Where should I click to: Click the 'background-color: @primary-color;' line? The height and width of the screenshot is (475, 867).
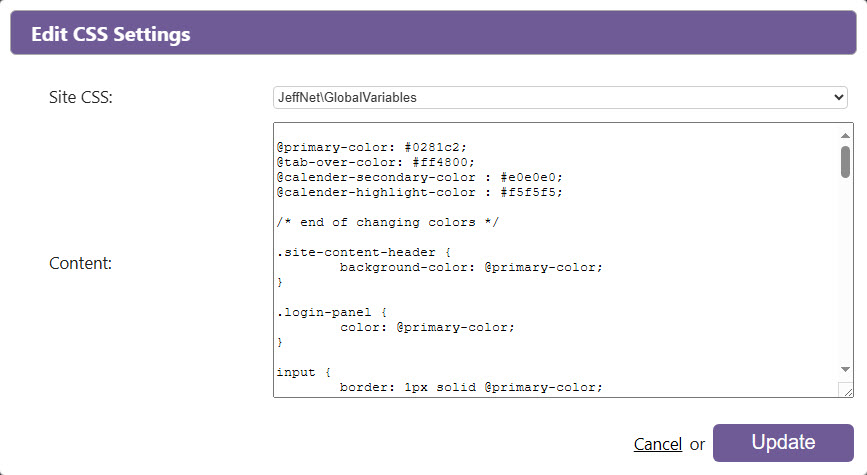pos(471,268)
